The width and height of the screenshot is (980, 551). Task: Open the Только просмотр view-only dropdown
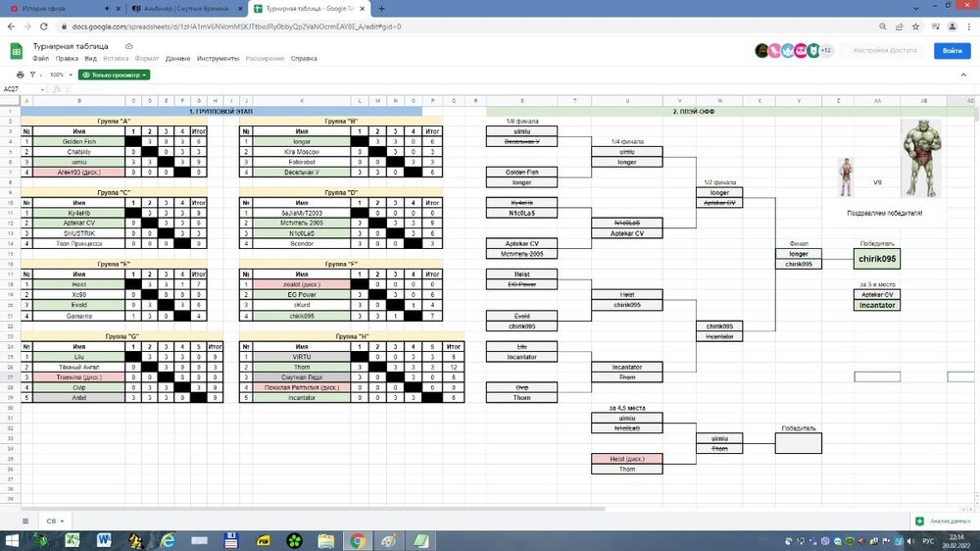pos(115,75)
